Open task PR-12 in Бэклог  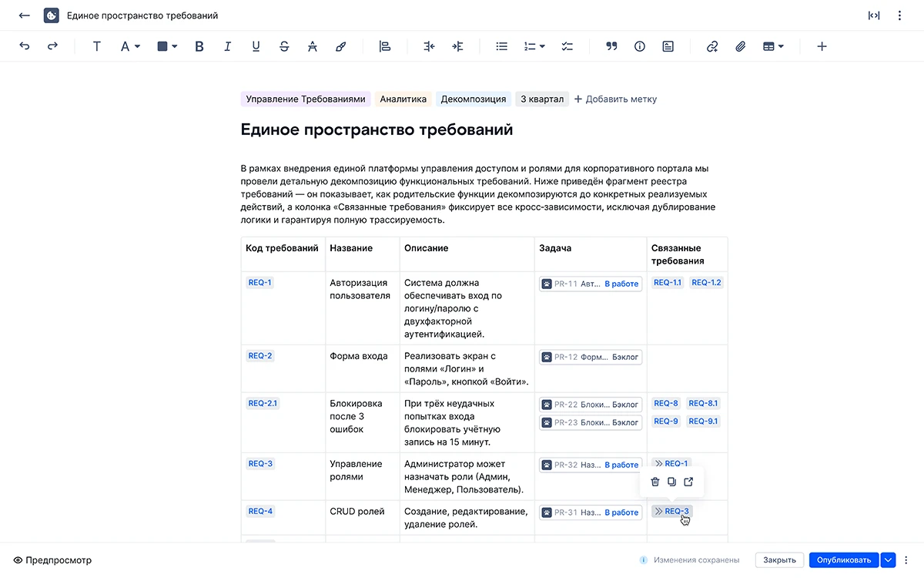click(x=591, y=358)
